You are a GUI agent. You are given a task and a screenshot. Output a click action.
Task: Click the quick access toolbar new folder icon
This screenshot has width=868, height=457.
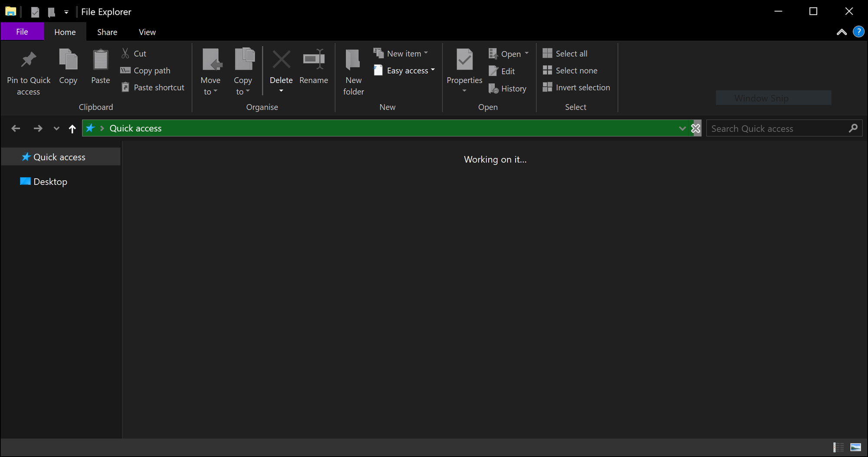pos(51,12)
